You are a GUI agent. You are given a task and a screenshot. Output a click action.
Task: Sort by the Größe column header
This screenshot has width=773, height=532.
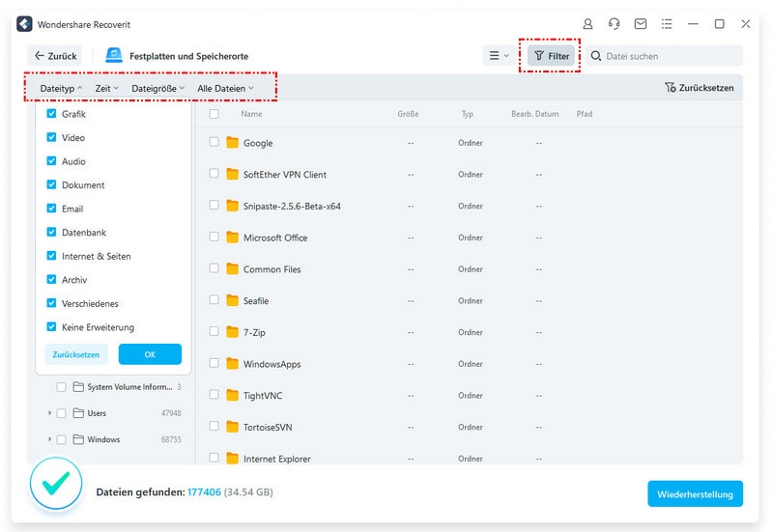point(408,114)
